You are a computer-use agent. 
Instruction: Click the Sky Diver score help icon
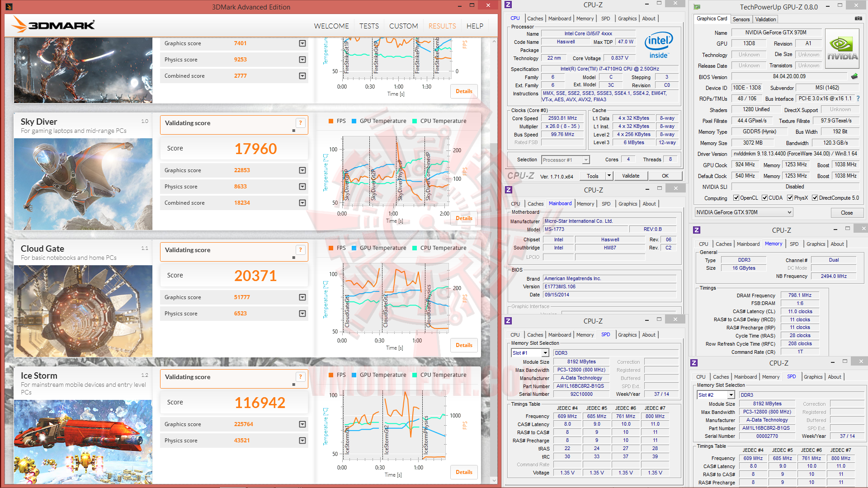click(300, 123)
